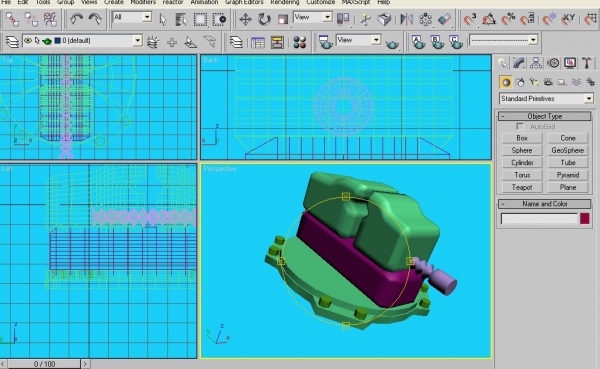Collapse the Name and Color rollout
Screen dimensions: 600x369
point(545,204)
